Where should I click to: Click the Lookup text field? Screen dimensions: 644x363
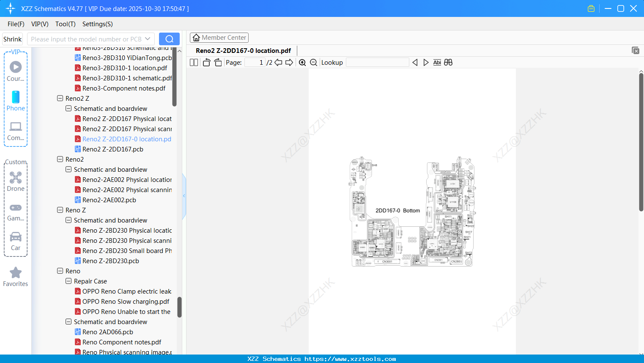click(378, 63)
